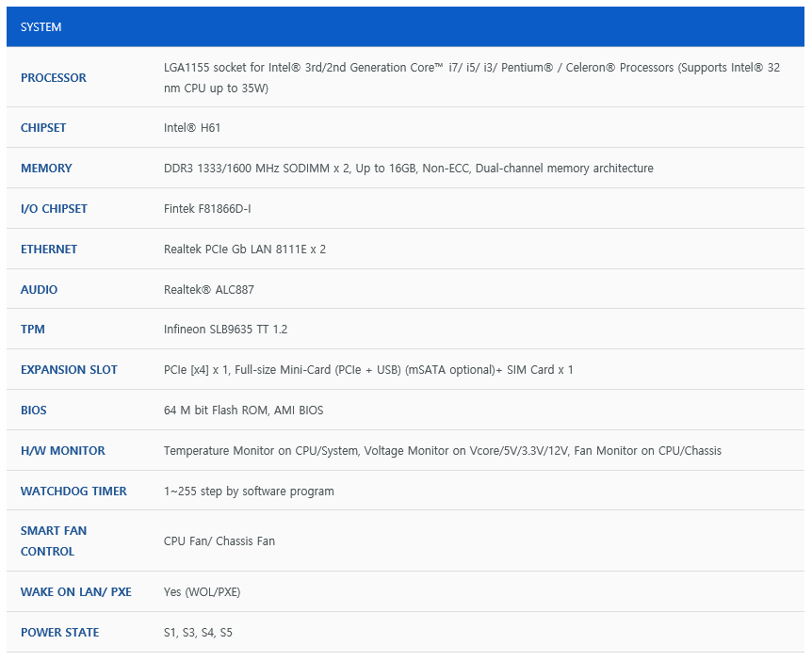The image size is (812, 661).
Task: Click the SMART FAN CONTROL label
Action: click(54, 541)
